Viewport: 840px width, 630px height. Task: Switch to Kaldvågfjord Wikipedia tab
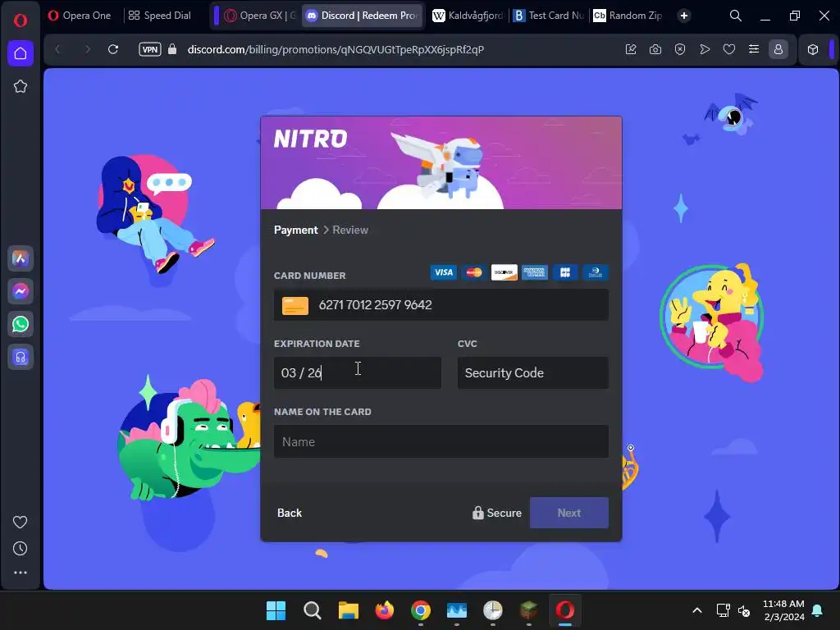pos(468,16)
